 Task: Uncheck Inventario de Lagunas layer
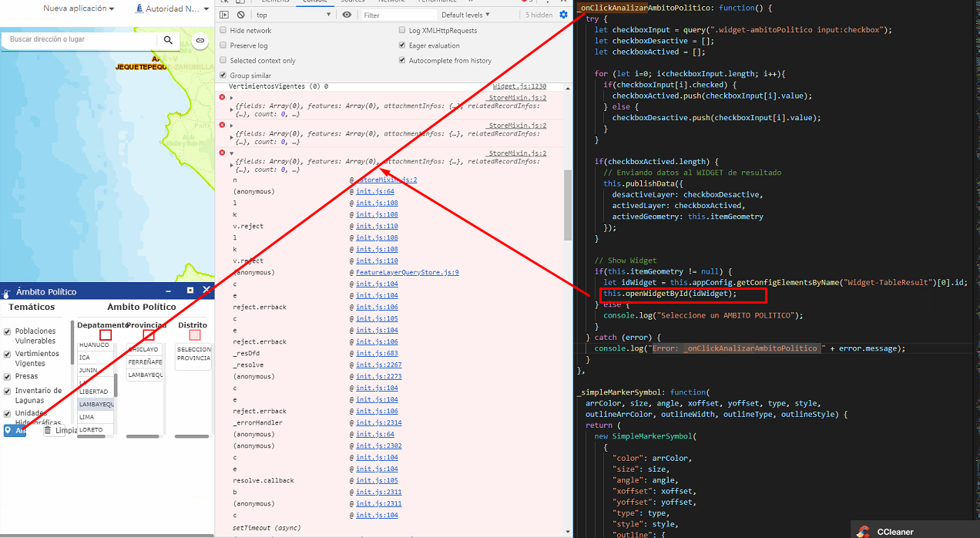[x=8, y=392]
